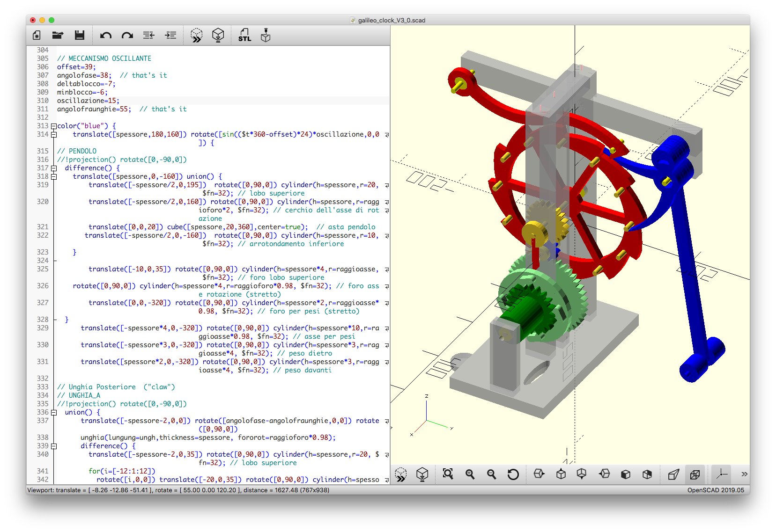Click the '// PENDOLO' comment line
776x532 pixels.
pos(77,151)
